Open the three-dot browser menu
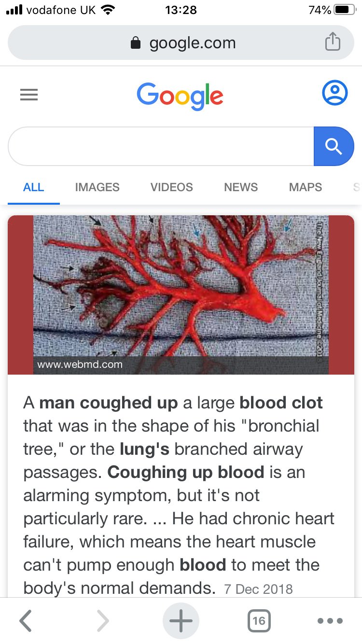 click(x=331, y=621)
